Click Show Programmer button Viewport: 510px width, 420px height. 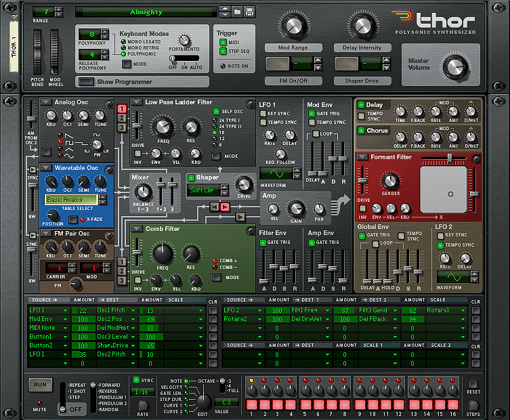pos(86,82)
